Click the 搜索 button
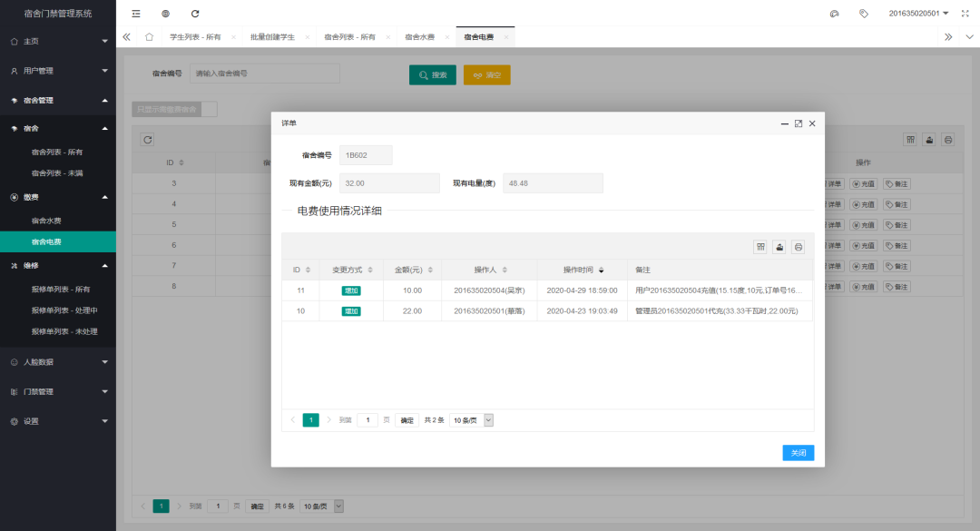Screen dimensions: 980x531 pos(433,75)
